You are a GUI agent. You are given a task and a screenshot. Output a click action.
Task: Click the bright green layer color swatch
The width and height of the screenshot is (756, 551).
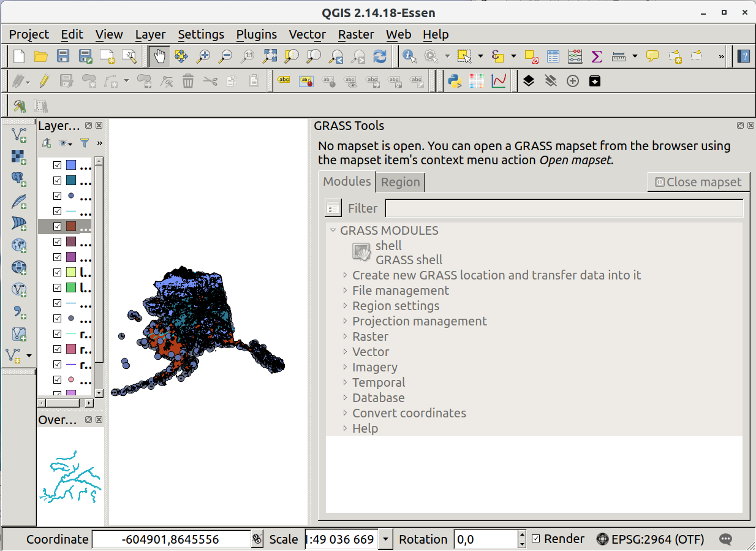pos(71,287)
